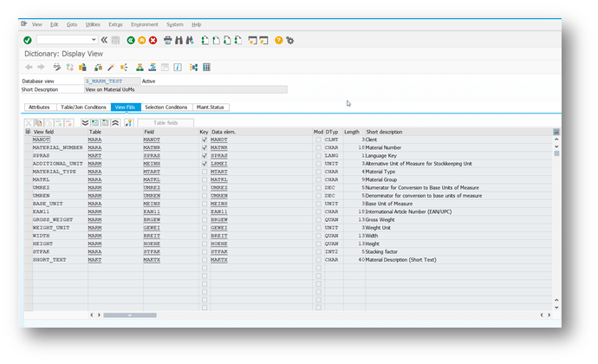Click the horizontal scrollbar thumb under View field
This screenshot has height=364, width=598.
point(130,315)
